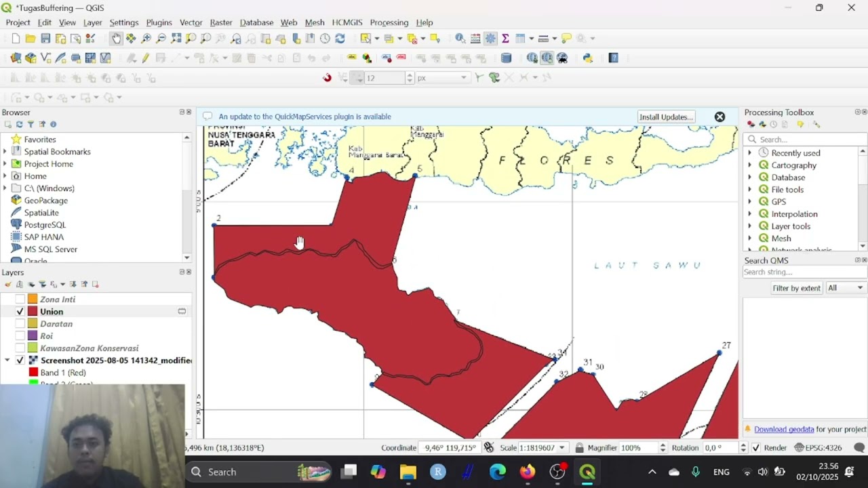Open the Help Contents book icon
Image resolution: width=868 pixels, height=488 pixels.
click(x=614, y=58)
